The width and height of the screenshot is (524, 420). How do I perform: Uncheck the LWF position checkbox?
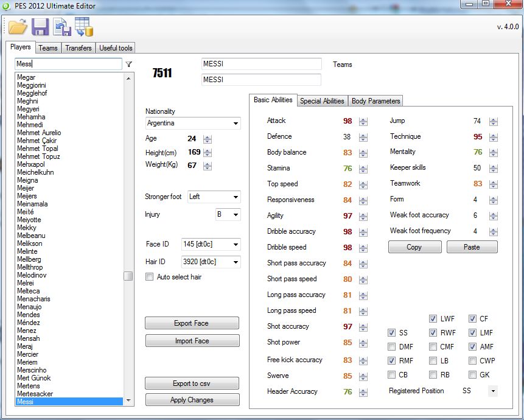click(x=433, y=319)
